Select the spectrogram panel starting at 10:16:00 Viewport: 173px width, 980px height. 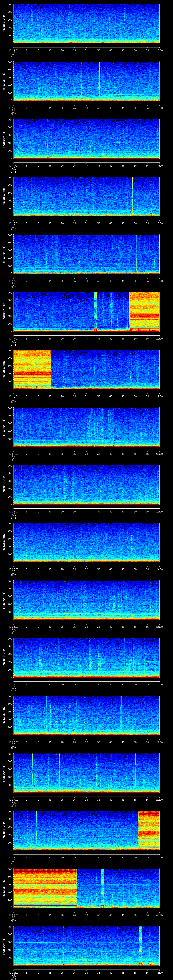tap(86, 139)
